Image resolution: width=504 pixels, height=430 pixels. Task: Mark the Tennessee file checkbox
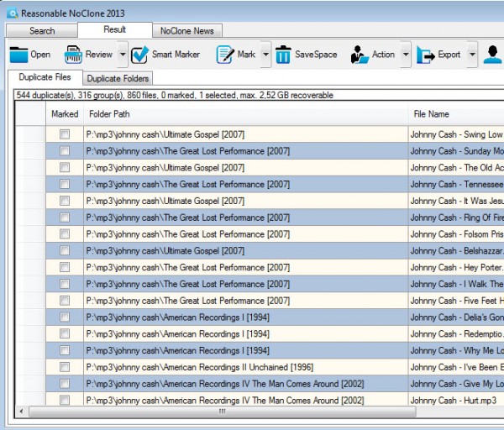pos(65,184)
